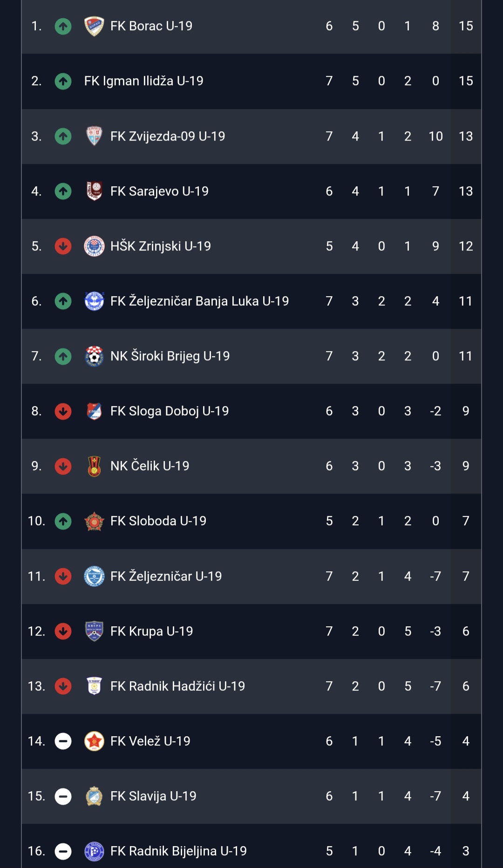Click the FK Radnik Bijeljina U-19 blue badge

point(94,851)
